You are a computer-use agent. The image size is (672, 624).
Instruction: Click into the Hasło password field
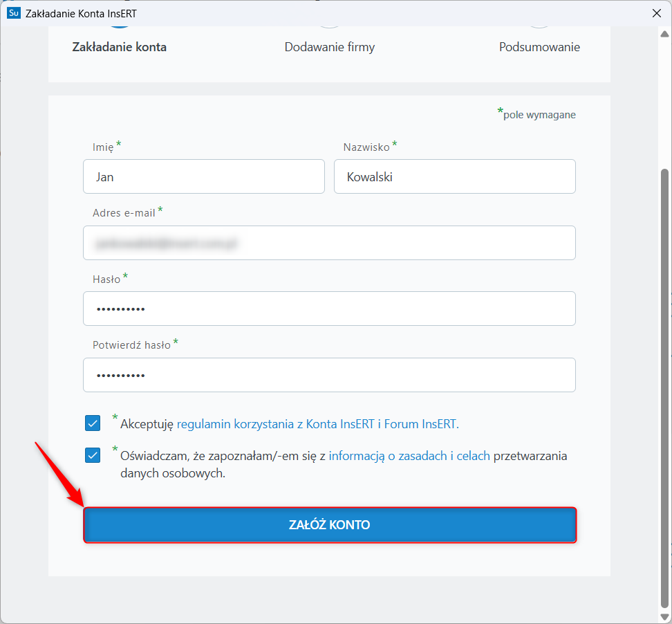[x=329, y=309]
